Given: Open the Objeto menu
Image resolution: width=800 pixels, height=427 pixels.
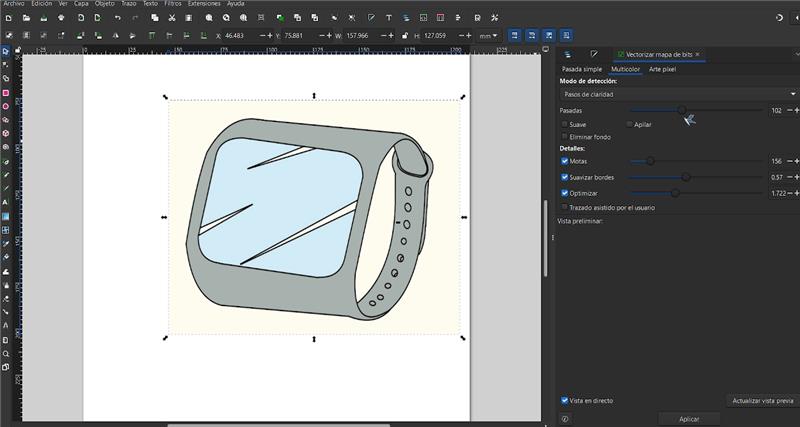Looking at the screenshot, I should tap(105, 4).
